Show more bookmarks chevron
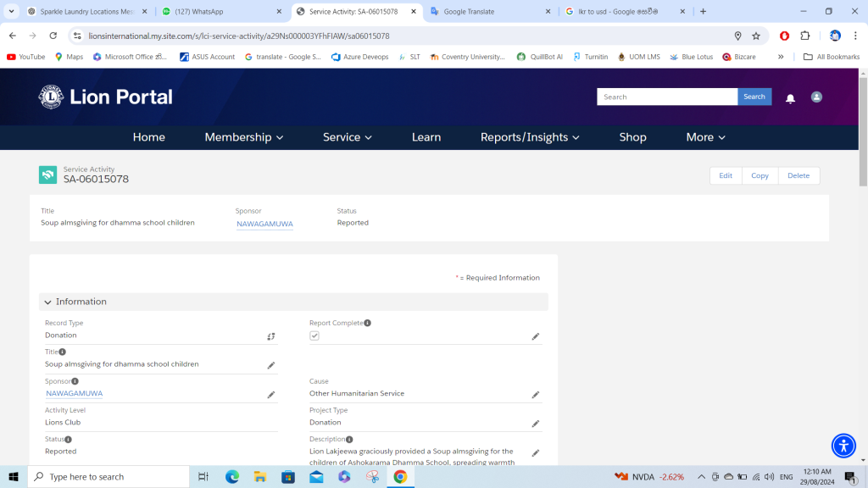 point(781,57)
